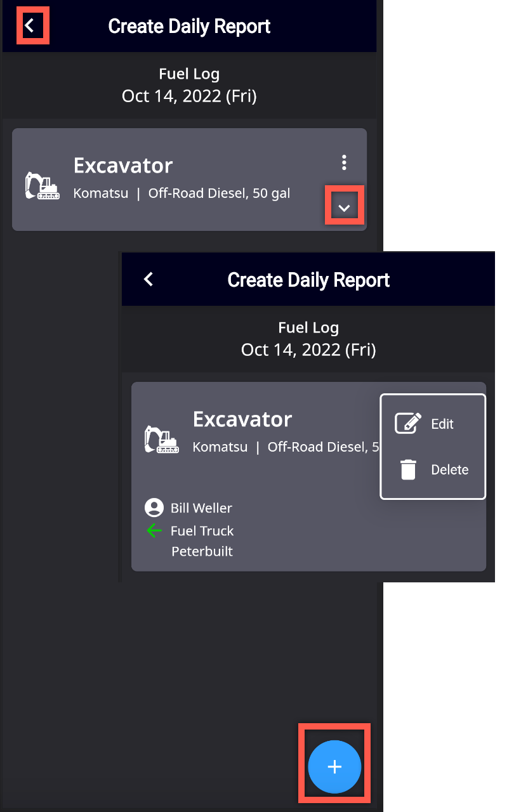The image size is (528, 812).
Task: Click Fuel Log heading on overlay screen
Action: 308,327
